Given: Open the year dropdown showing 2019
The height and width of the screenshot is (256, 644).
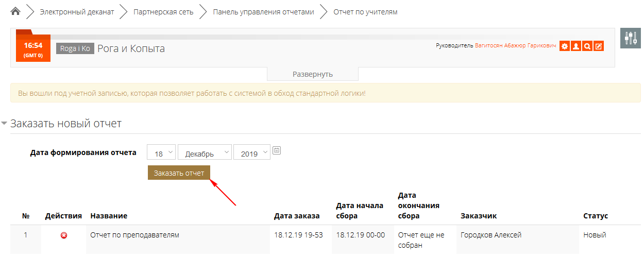Looking at the screenshot, I should point(251,153).
